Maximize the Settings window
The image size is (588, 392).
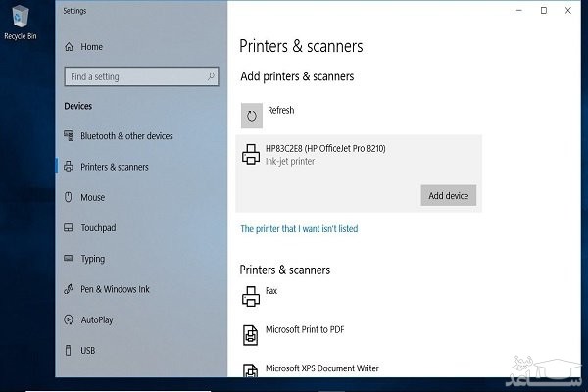pos(544,10)
